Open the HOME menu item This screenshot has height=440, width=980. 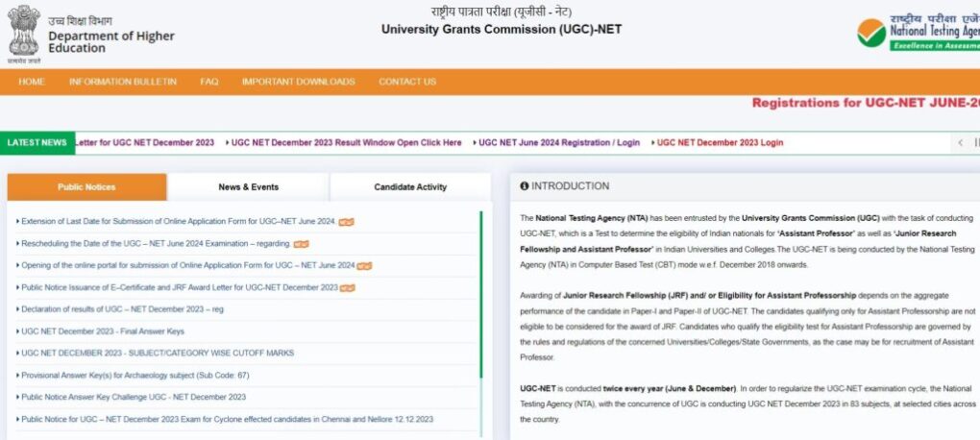tap(32, 82)
